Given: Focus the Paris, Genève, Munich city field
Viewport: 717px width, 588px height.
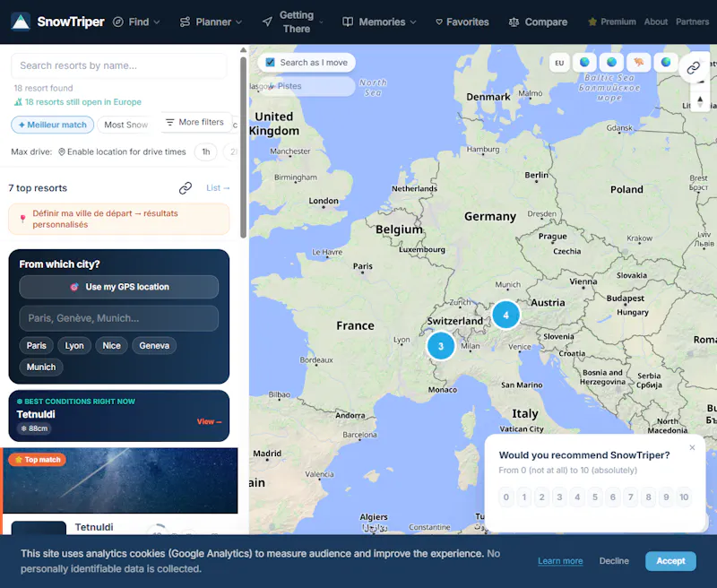Looking at the screenshot, I should coord(119,318).
